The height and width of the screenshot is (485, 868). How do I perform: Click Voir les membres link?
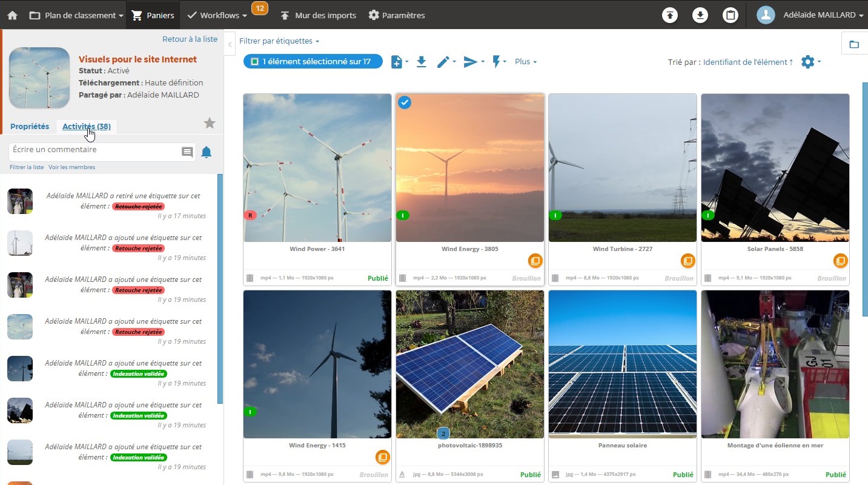(x=71, y=167)
